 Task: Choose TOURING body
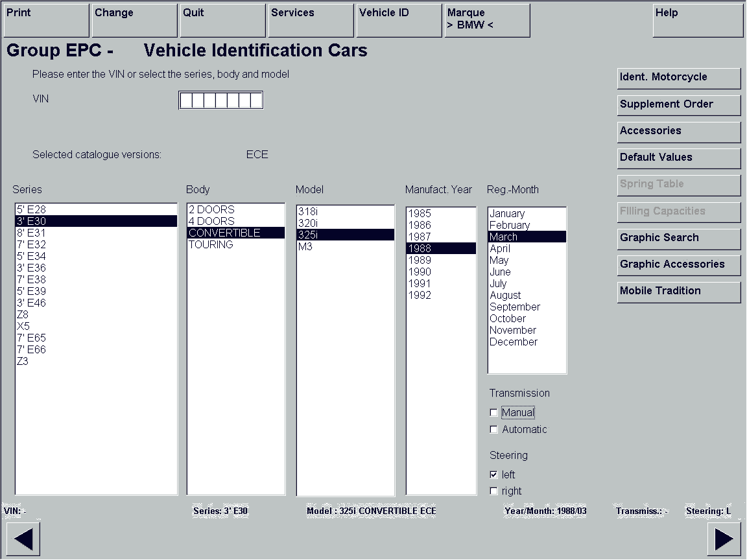pyautogui.click(x=236, y=244)
